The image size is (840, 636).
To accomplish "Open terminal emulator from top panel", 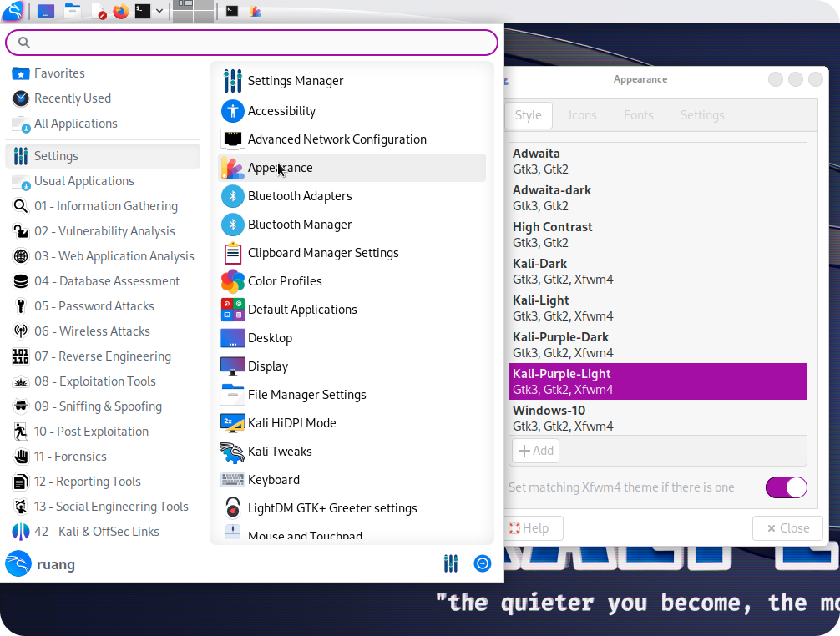I will (x=143, y=11).
